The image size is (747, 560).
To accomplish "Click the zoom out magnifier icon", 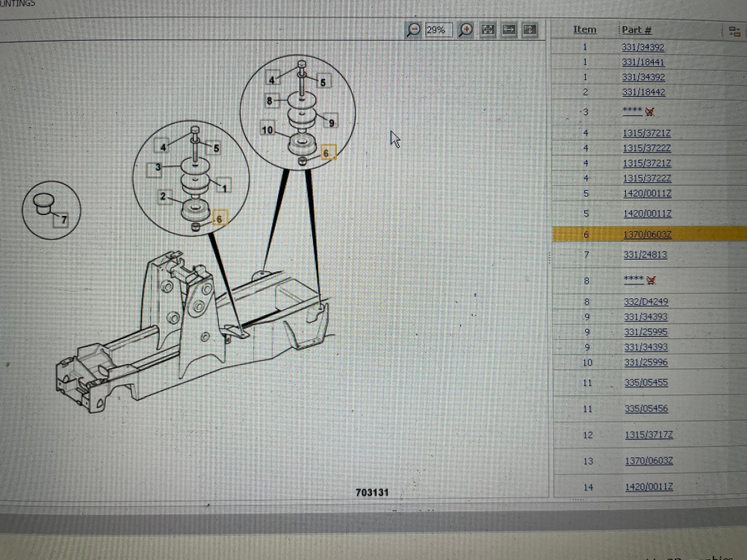I will (x=413, y=30).
